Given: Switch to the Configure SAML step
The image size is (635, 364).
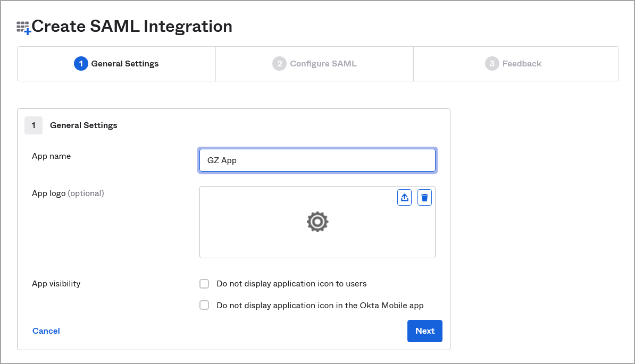Looking at the screenshot, I should pos(314,63).
